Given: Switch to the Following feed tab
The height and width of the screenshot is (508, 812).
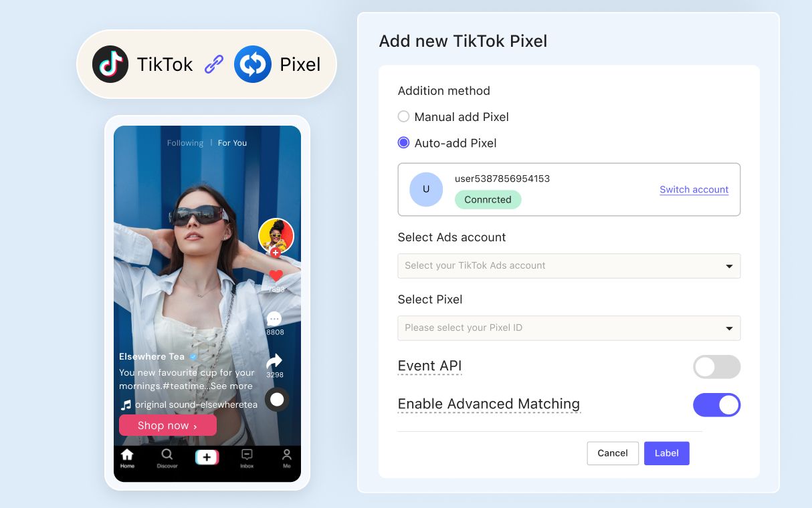Looking at the screenshot, I should tap(185, 143).
